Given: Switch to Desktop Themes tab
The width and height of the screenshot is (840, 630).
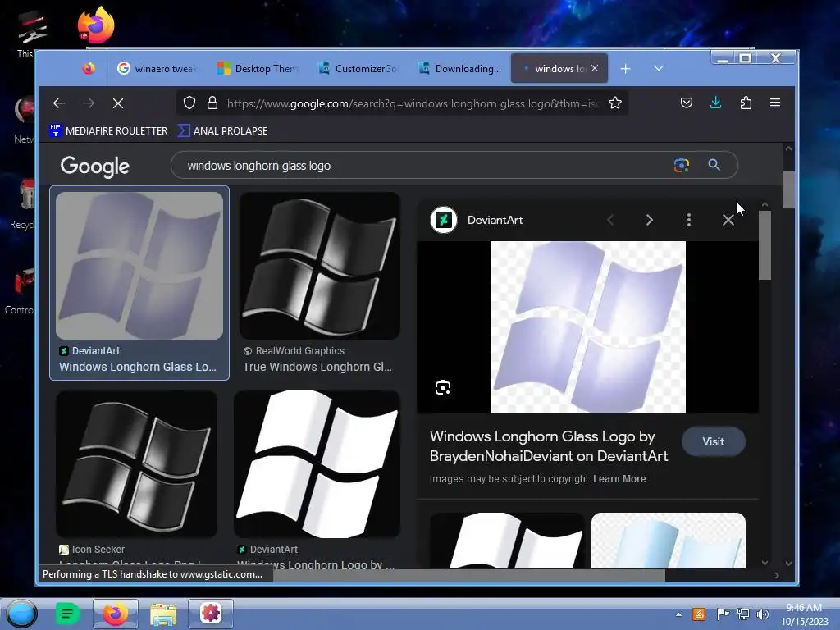Looking at the screenshot, I should click(257, 69).
